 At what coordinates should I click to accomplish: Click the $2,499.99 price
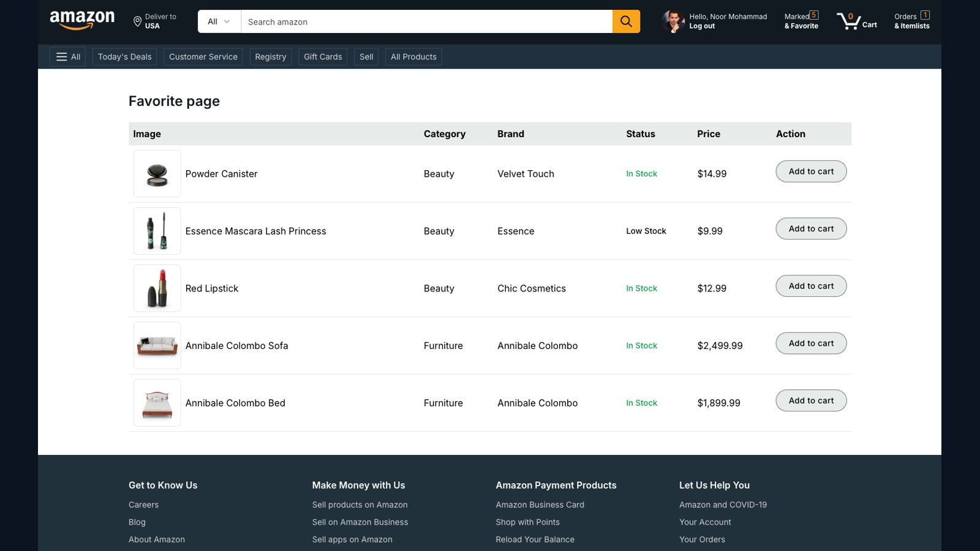pyautogui.click(x=720, y=346)
